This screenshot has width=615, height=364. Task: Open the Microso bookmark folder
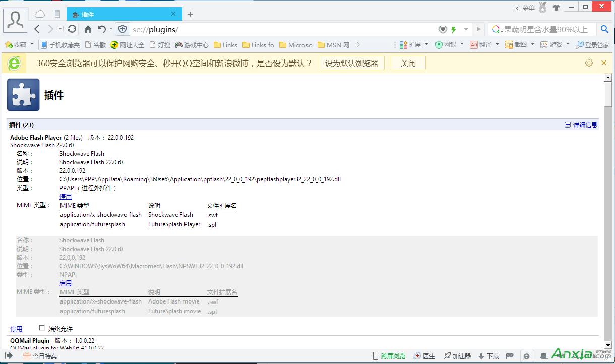(x=295, y=45)
